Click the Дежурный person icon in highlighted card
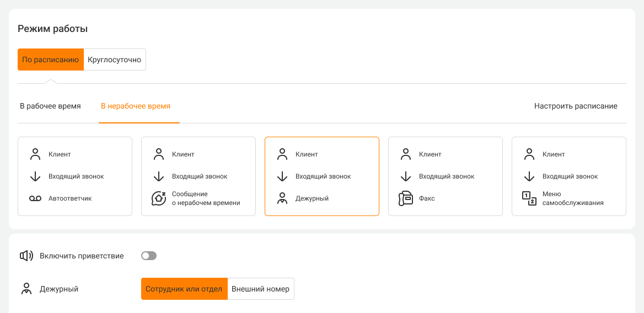 click(282, 198)
